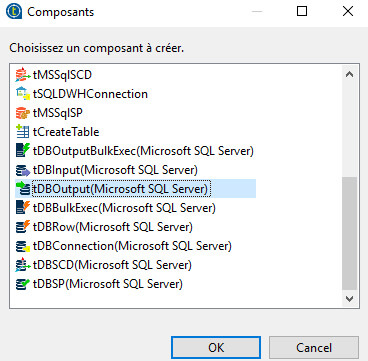This screenshot has height=361, width=368.
Task: Select tSQLDWHConnection entry
Action: click(90, 94)
